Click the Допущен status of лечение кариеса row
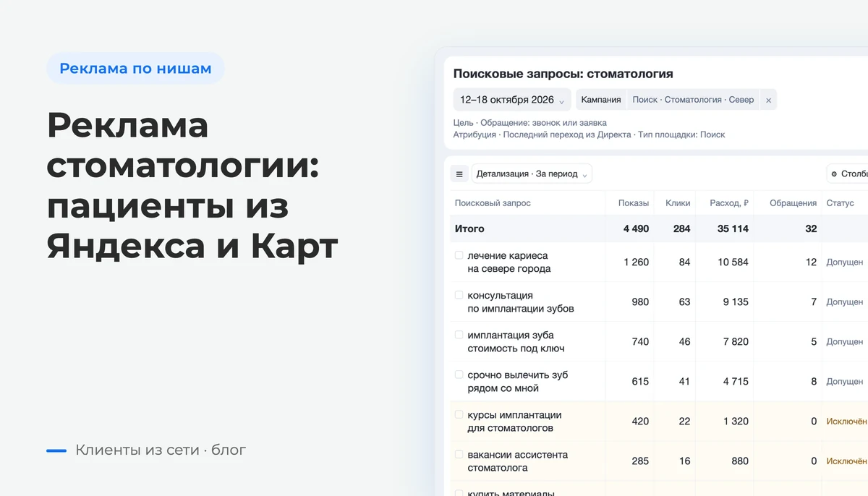868x496 pixels. pos(845,262)
